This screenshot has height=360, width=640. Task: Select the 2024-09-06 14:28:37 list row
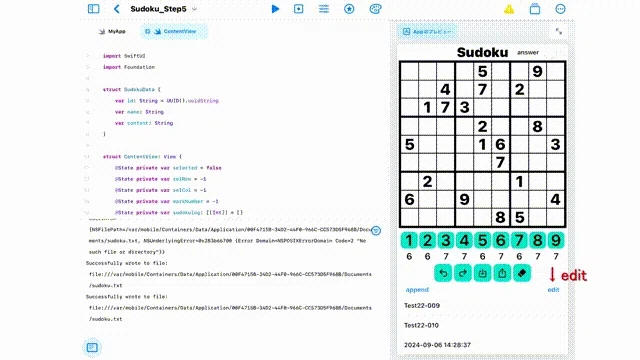(482, 345)
